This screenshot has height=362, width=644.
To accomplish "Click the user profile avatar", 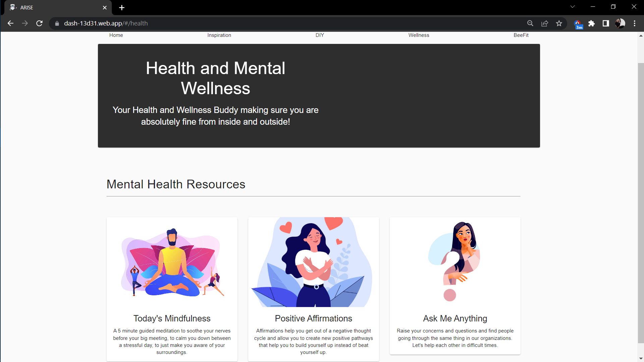I will coord(620,23).
